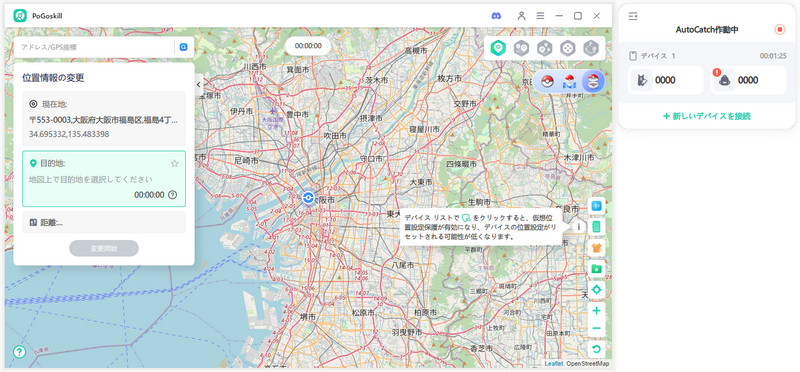Click the current location address text

[x=104, y=121]
